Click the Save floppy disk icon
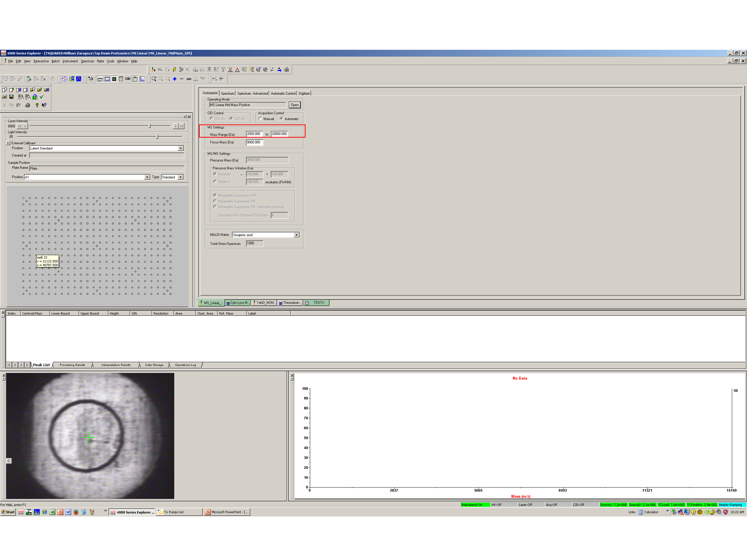The width and height of the screenshot is (747, 560). coord(11,97)
